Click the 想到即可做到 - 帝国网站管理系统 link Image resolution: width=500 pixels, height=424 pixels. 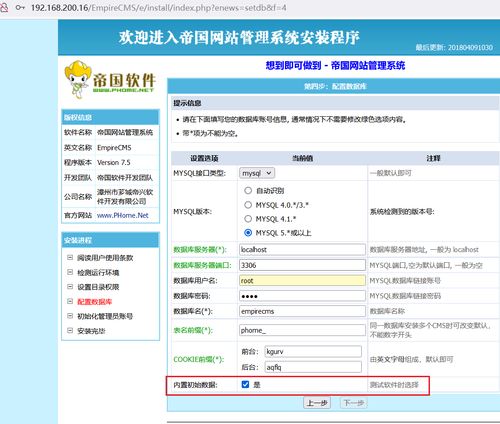pyautogui.click(x=335, y=65)
